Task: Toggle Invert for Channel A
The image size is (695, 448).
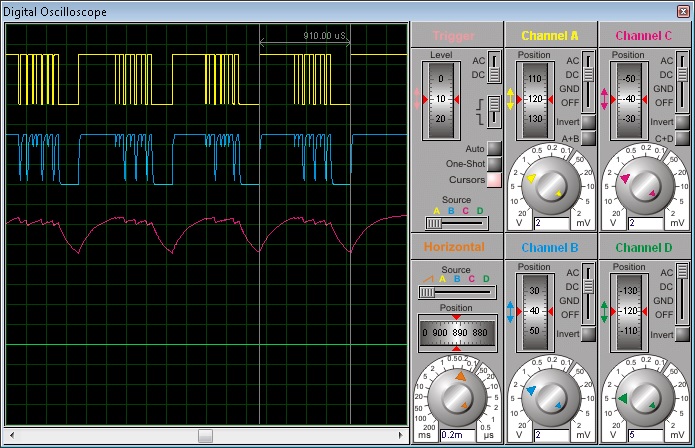Action: (x=588, y=122)
